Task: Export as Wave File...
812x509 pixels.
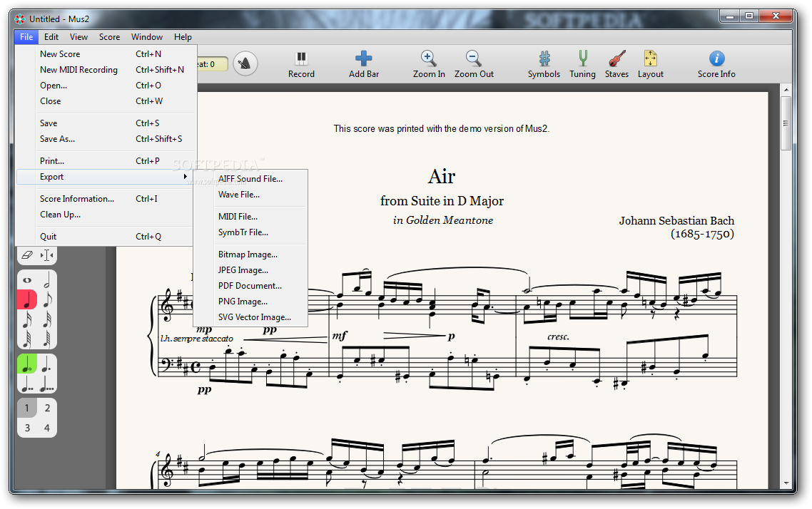Action: tap(250, 195)
